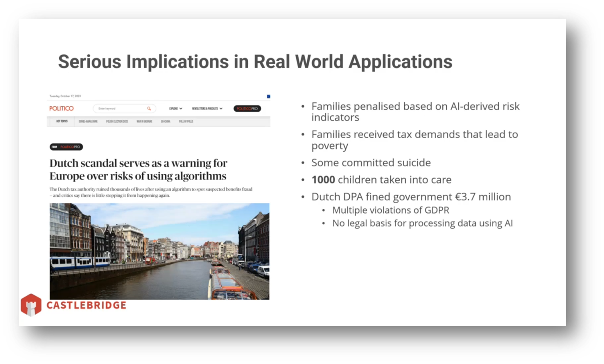Expand the Explore dropdown
This screenshot has width=604, height=364.
click(176, 108)
